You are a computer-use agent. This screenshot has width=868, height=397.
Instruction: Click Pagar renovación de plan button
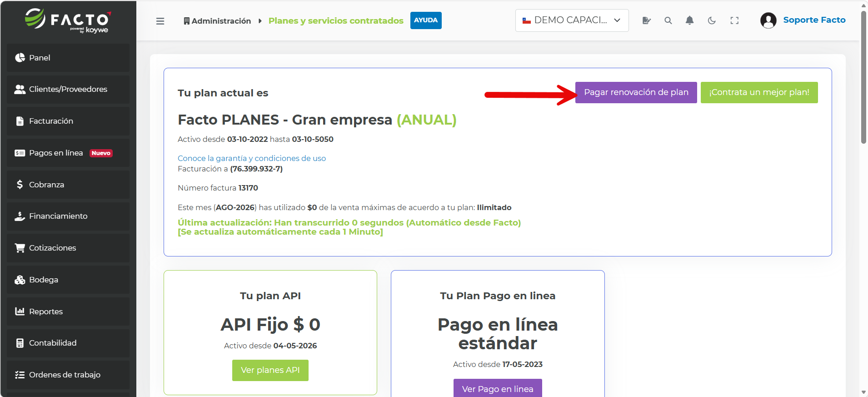click(636, 92)
